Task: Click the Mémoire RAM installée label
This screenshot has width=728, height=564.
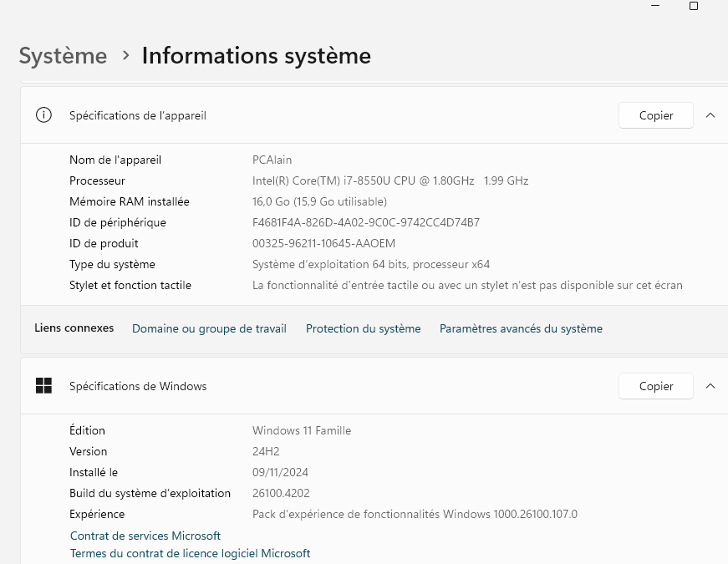Action: click(x=129, y=201)
